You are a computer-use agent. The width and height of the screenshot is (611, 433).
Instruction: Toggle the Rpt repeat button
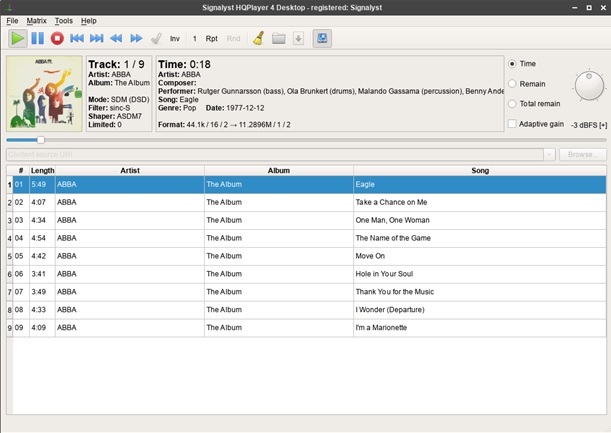pyautogui.click(x=211, y=39)
